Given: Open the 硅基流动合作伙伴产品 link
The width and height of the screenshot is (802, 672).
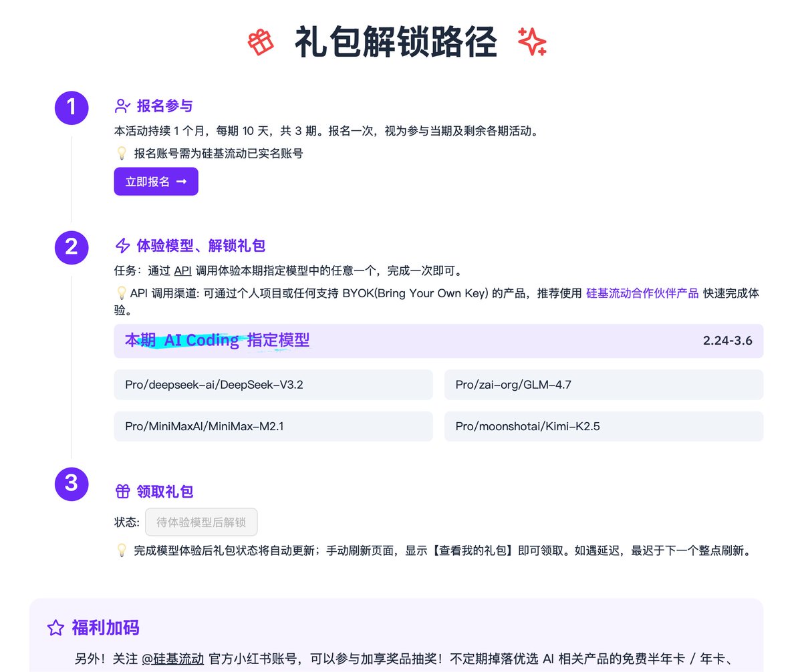Looking at the screenshot, I should tap(642, 293).
